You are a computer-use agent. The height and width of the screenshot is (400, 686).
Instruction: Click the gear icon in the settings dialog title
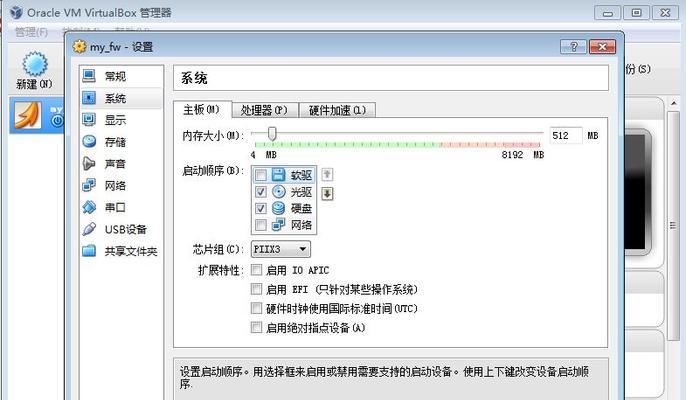coord(80,46)
